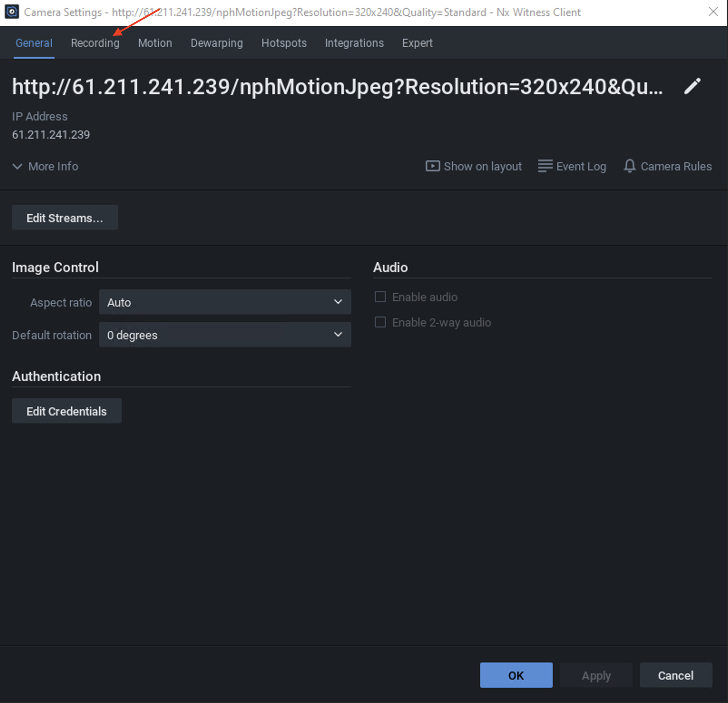Switch to the Expert tab
728x703 pixels.
pos(417,43)
